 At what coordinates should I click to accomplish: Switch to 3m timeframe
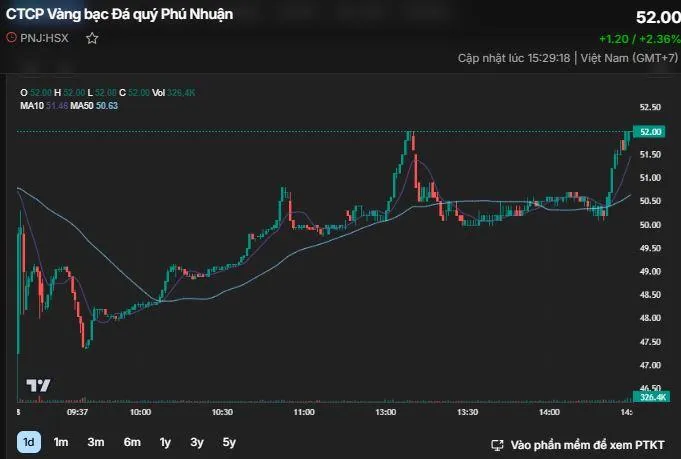tap(96, 442)
